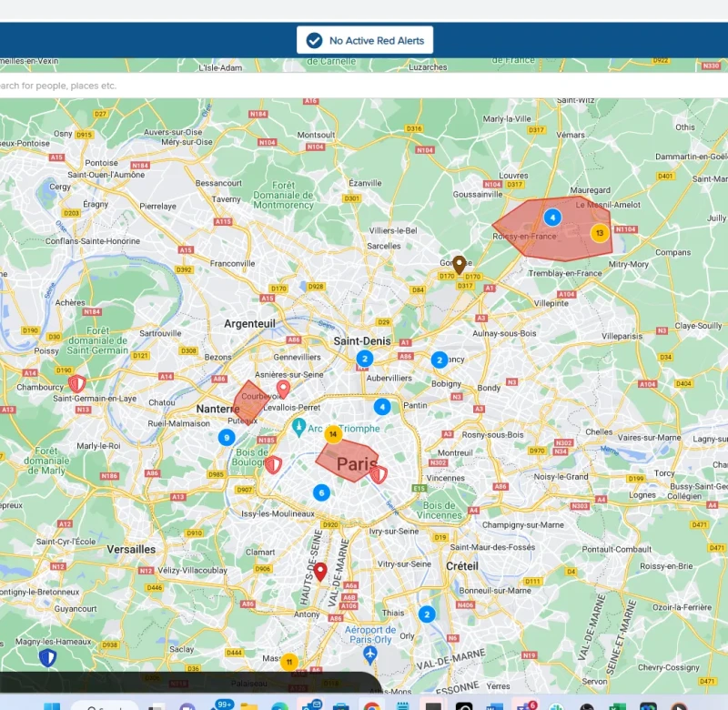The height and width of the screenshot is (710, 728).
Task: Click the blue shield marker near Magny-les-Hameaux
Action: click(47, 657)
